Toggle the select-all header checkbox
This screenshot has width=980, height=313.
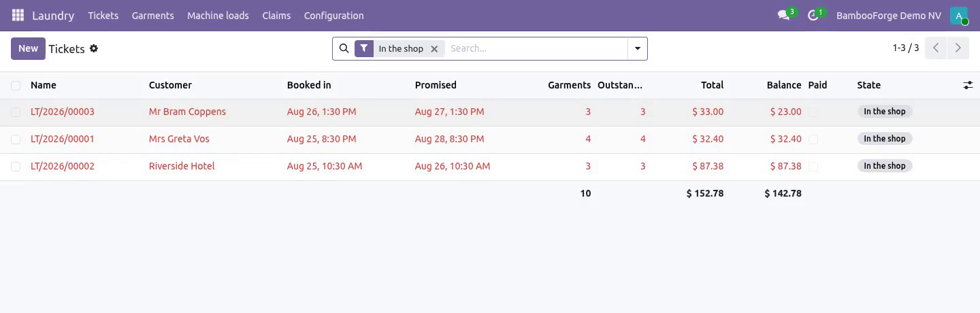click(x=16, y=85)
